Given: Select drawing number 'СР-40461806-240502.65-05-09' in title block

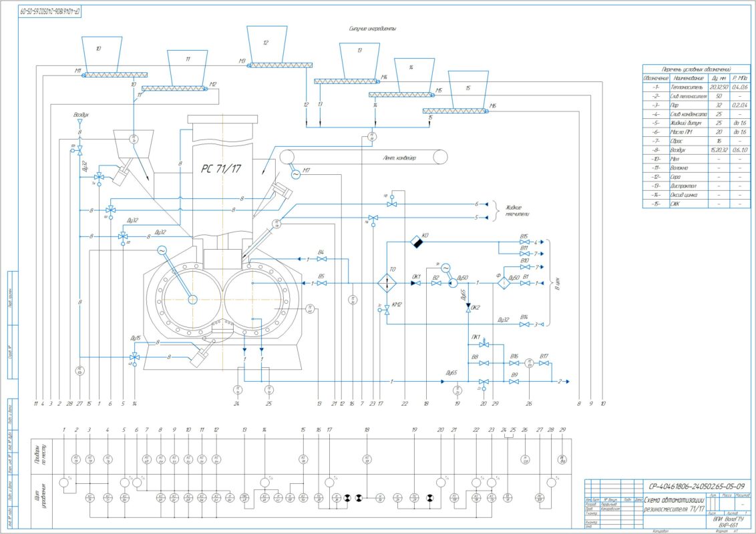Looking at the screenshot, I should coord(697,487).
